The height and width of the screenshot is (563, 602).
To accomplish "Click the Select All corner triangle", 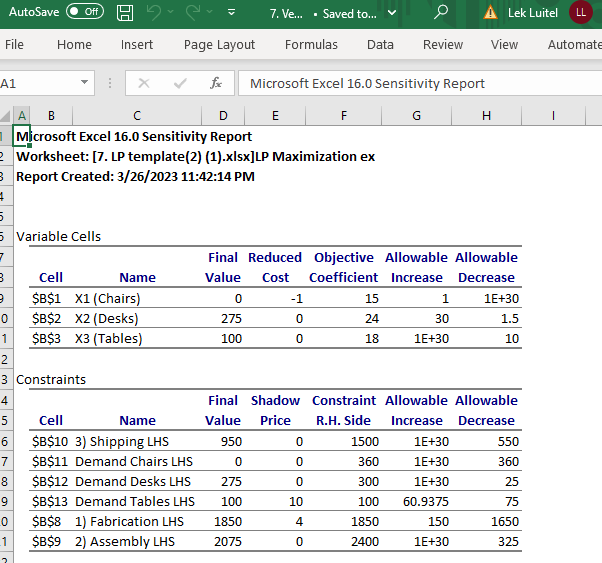I will [7, 116].
